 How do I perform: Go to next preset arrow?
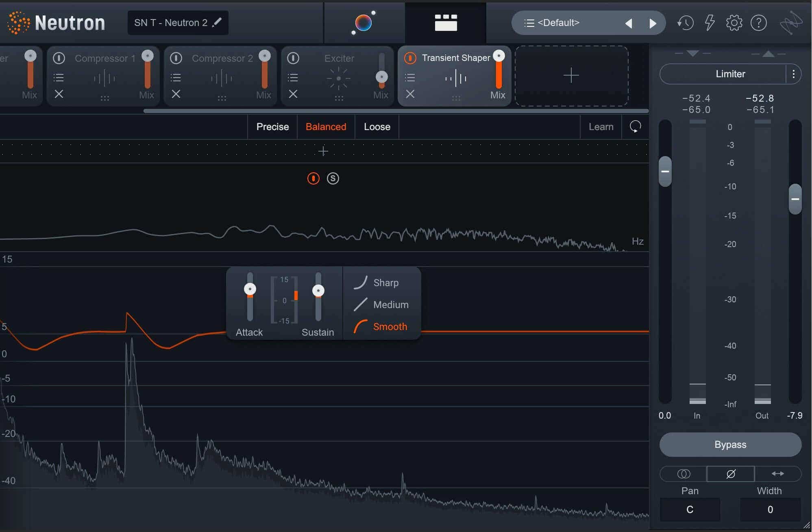pos(653,23)
